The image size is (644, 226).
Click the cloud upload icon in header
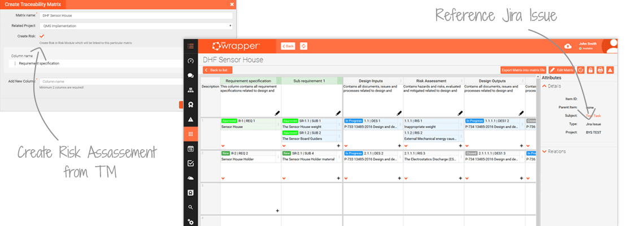pos(568,46)
